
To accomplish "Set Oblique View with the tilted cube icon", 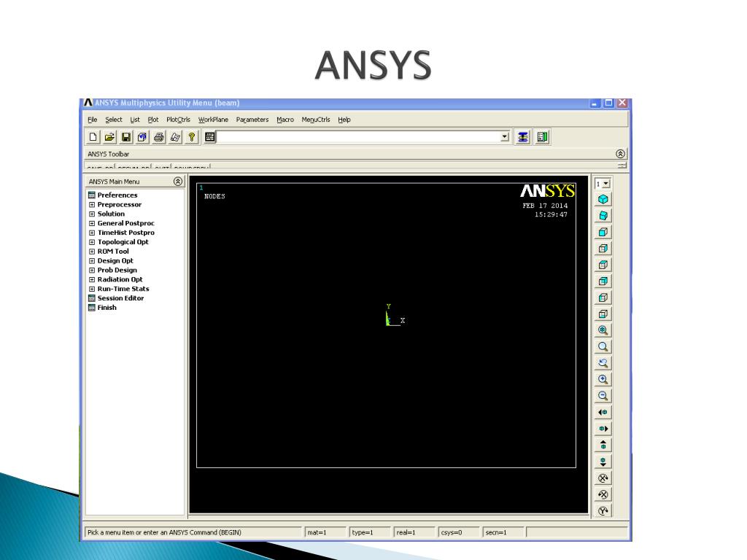I will point(603,216).
